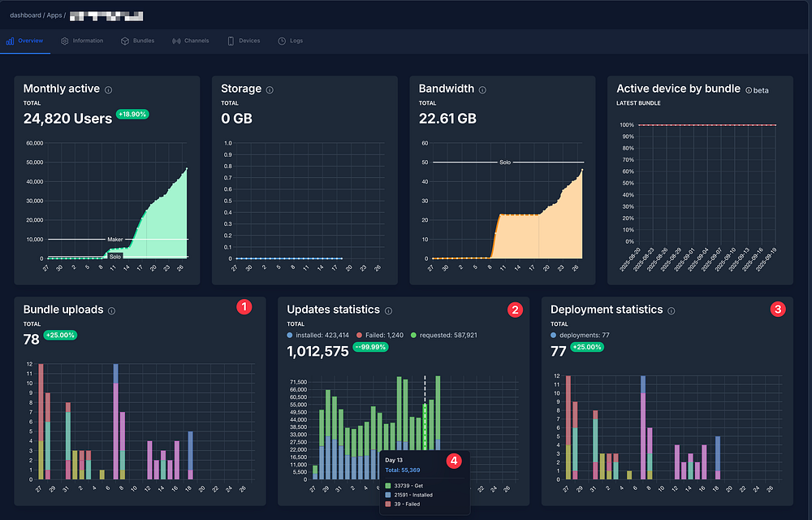812x520 pixels.
Task: Click the info icon next to Bandwidth
Action: [x=482, y=89]
